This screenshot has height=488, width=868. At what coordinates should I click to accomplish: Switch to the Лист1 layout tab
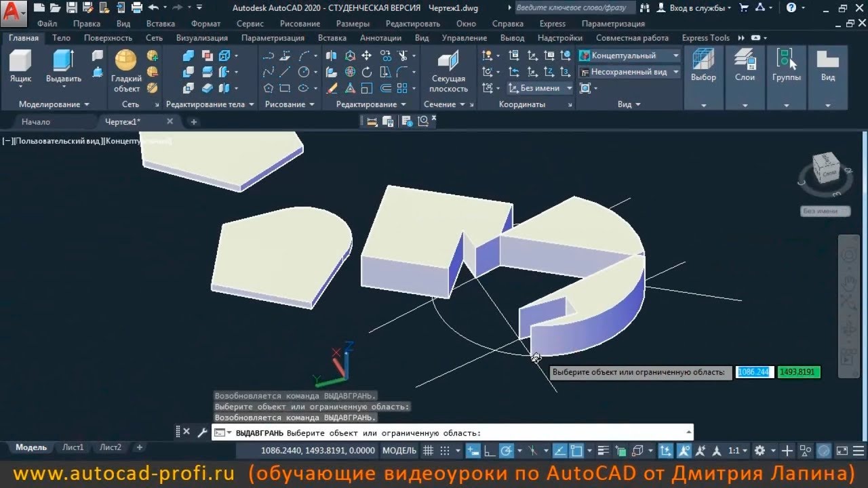(73, 447)
